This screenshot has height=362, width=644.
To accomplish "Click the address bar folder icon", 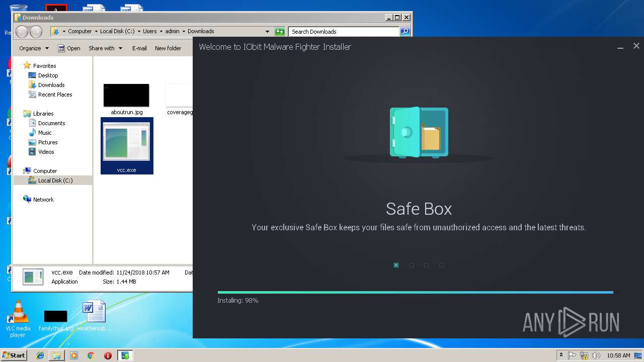I will pos(55,32).
